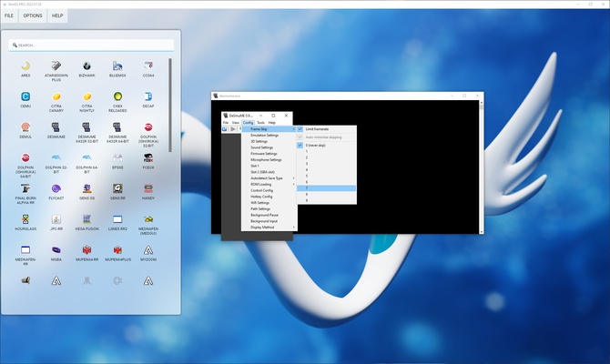Launch the FCEUX emulator
This screenshot has width=610, height=364.
(148, 158)
